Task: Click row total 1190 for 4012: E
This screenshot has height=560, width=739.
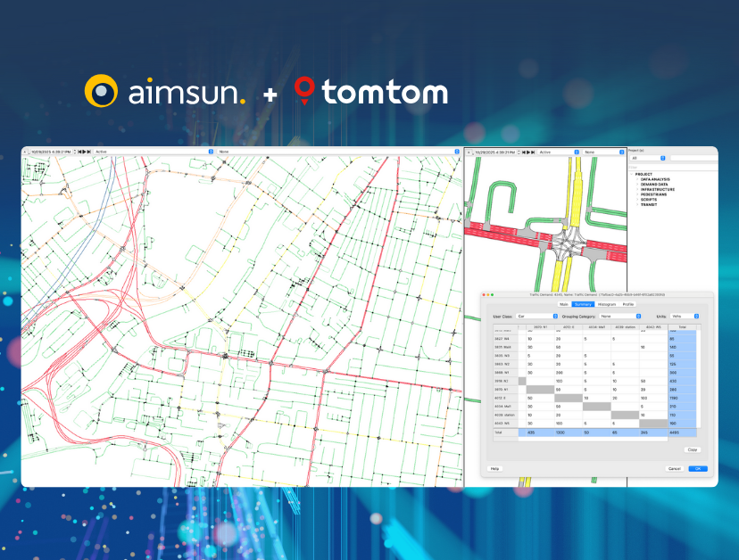Action: pos(682,398)
